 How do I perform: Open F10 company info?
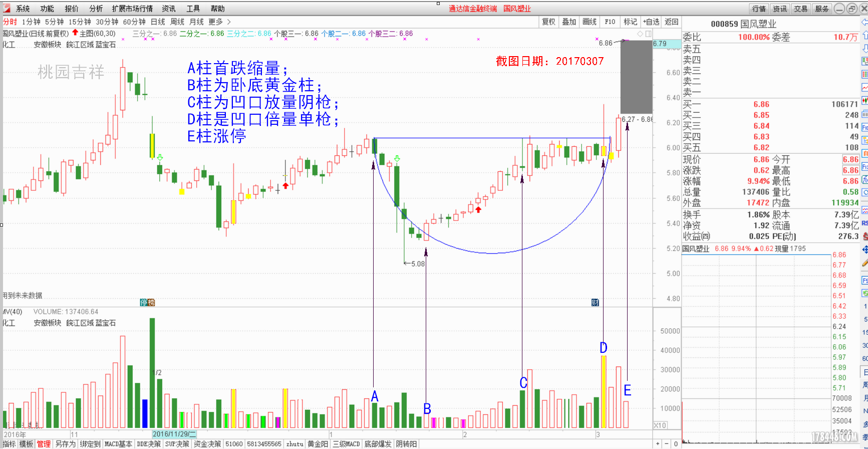(x=610, y=22)
